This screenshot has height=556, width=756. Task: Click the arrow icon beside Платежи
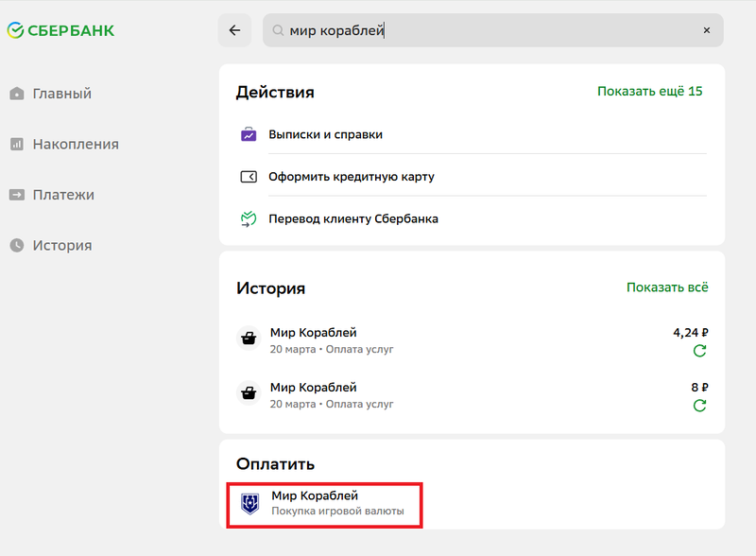tap(17, 195)
